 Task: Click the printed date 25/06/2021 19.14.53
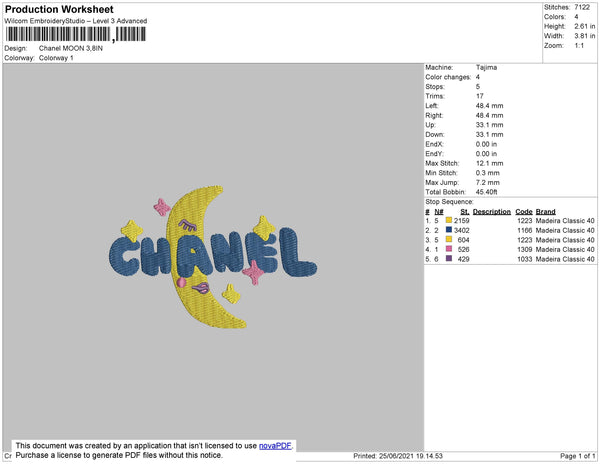click(411, 456)
